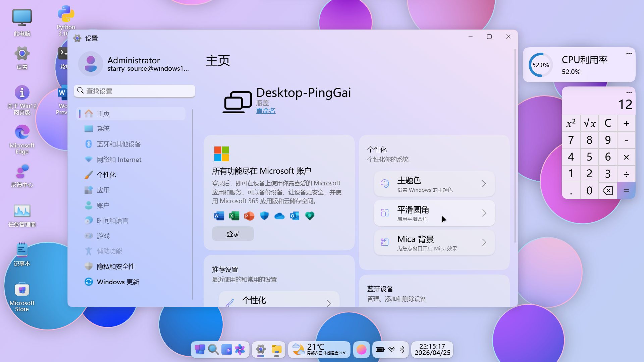Launch Microsoft Edge from desktop
The width and height of the screenshot is (644, 362).
pyautogui.click(x=22, y=139)
